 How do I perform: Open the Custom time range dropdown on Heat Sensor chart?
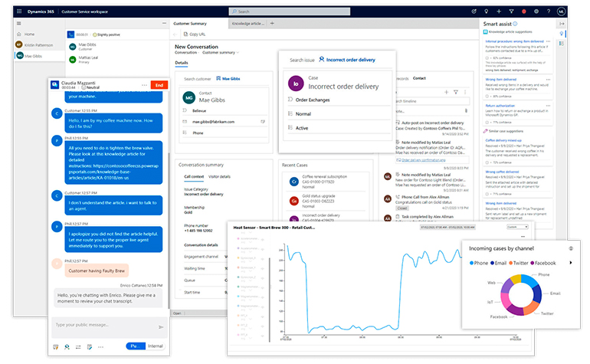517,227
